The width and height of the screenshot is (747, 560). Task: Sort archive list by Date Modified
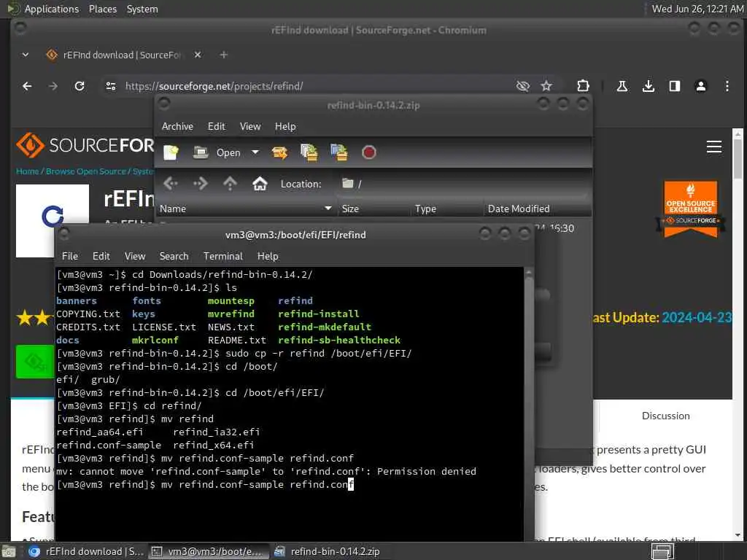[x=537, y=209]
